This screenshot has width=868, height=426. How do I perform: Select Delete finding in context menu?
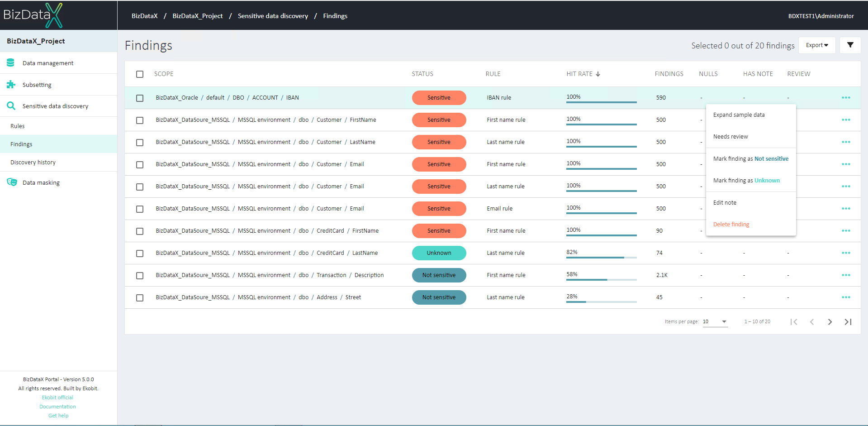point(751,225)
